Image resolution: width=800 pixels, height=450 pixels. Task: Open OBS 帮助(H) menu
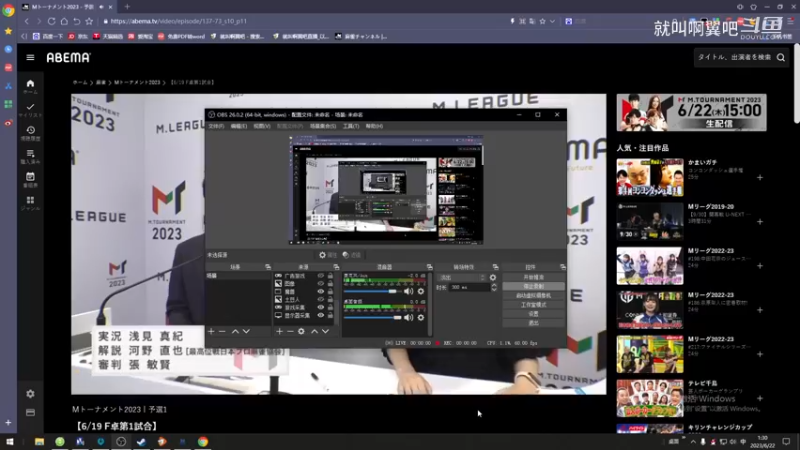[x=374, y=126]
